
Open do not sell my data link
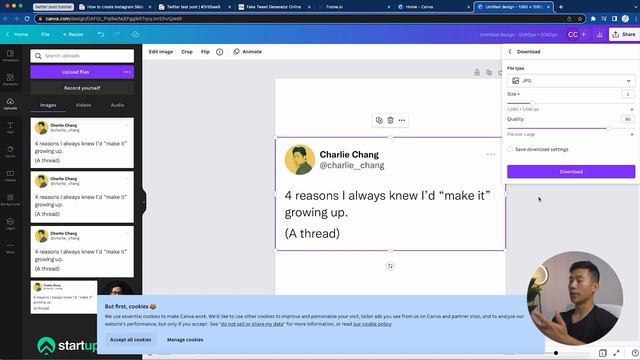point(252,324)
